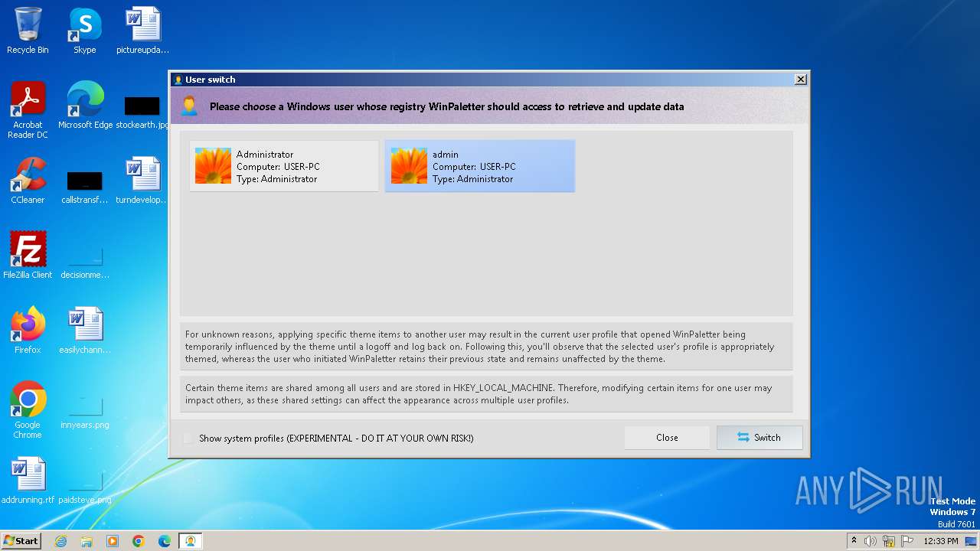Click the 'Please choose a Windows user' heading
The height and width of the screenshot is (551, 980).
(x=447, y=106)
